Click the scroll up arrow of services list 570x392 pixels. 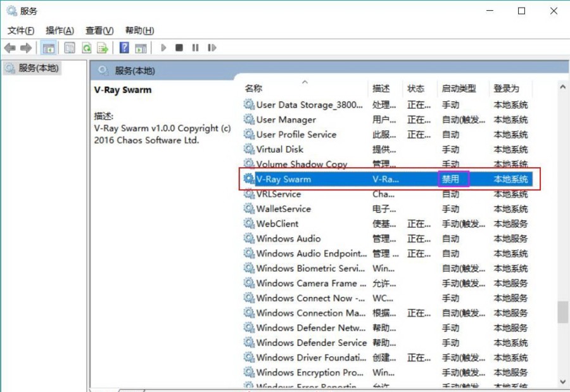(563, 87)
